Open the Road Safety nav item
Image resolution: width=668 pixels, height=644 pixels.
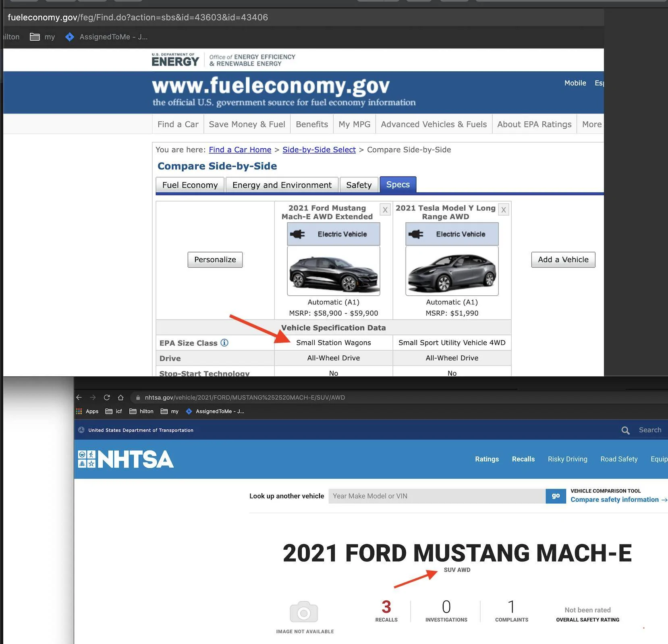[x=619, y=459]
